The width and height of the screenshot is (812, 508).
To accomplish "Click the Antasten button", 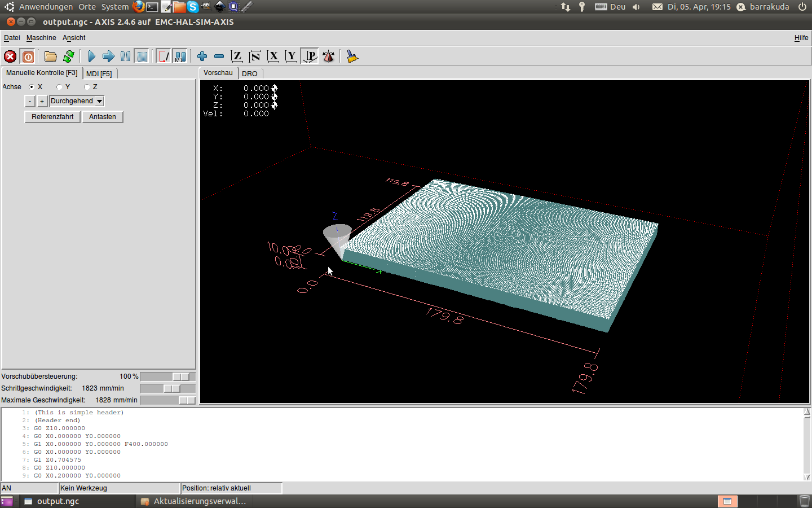I will coord(103,117).
